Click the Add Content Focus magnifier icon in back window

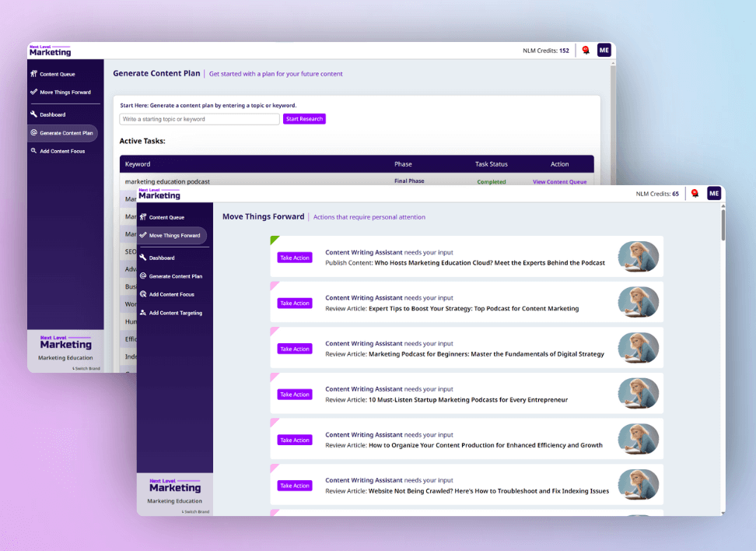click(x=33, y=151)
